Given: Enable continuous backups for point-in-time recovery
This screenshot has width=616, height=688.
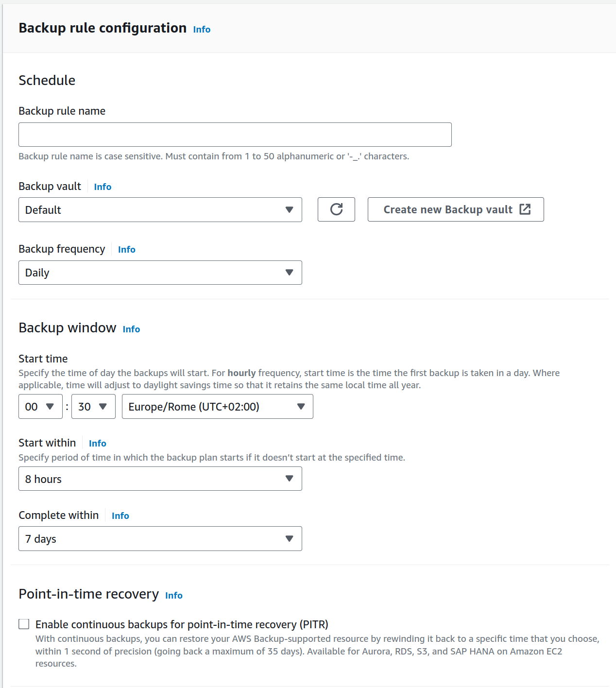Looking at the screenshot, I should click(x=23, y=624).
